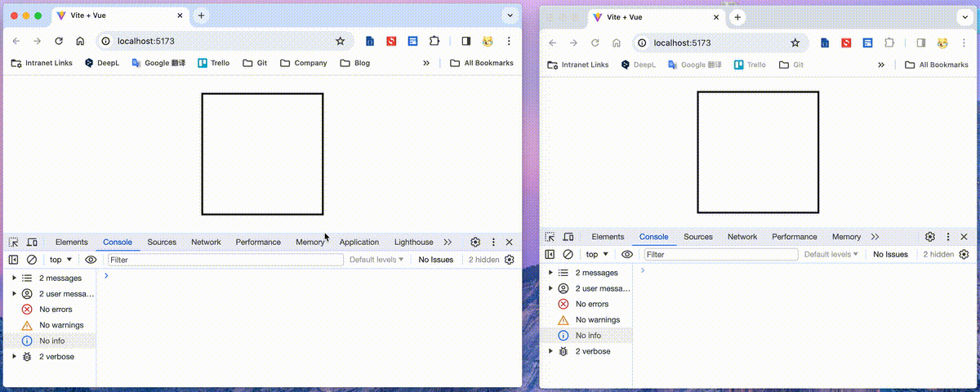Switch to the Lighthouse tab in left DevTools
Screen dimensions: 980x392
point(413,243)
